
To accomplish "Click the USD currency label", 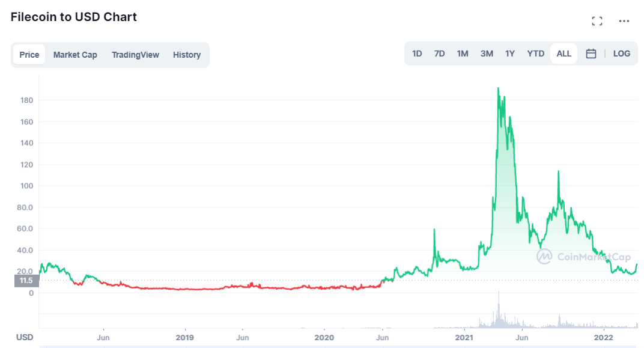I will [25, 337].
